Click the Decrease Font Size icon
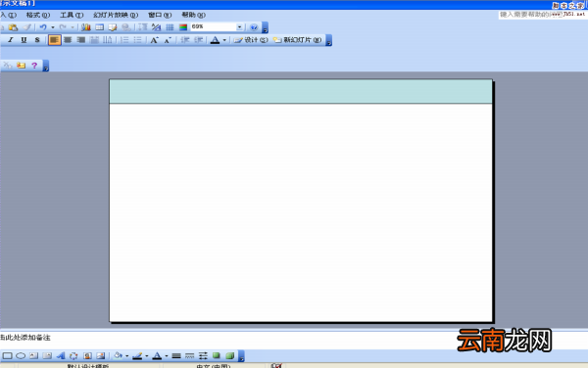Viewport: 588px width, 368px height. [x=168, y=40]
